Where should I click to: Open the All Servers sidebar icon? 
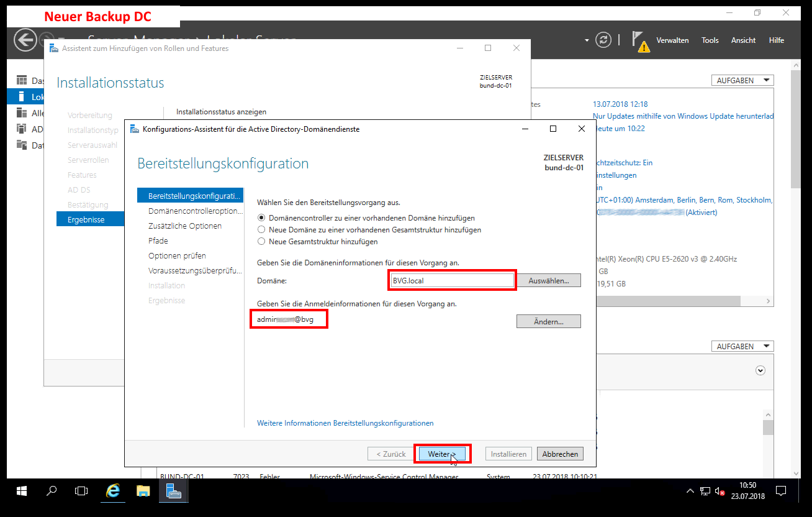22,113
